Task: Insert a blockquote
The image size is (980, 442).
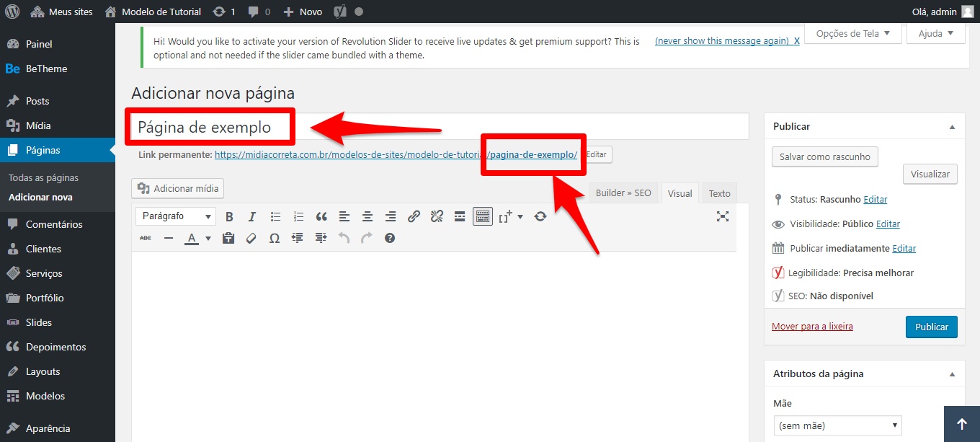Action: 321,216
